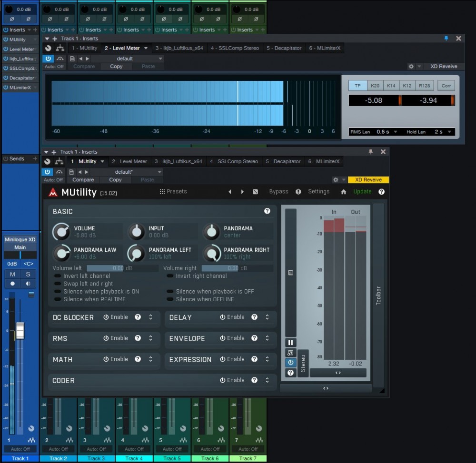The width and height of the screenshot is (476, 463).
Task: Click the MUtility Bypass button
Action: pos(278,192)
